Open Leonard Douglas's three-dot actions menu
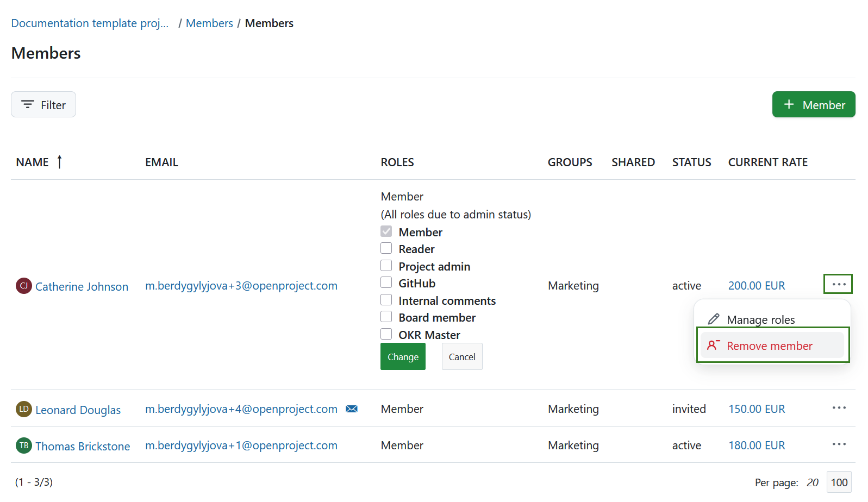This screenshot has width=868, height=502. tap(839, 407)
